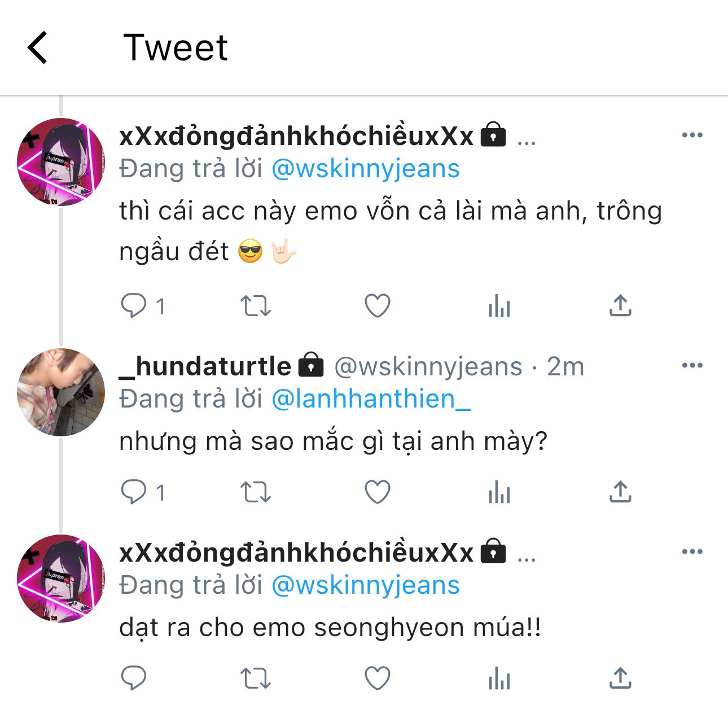Open the @lanhhanthien_ mention link
The width and height of the screenshot is (728, 705).
pos(371,400)
